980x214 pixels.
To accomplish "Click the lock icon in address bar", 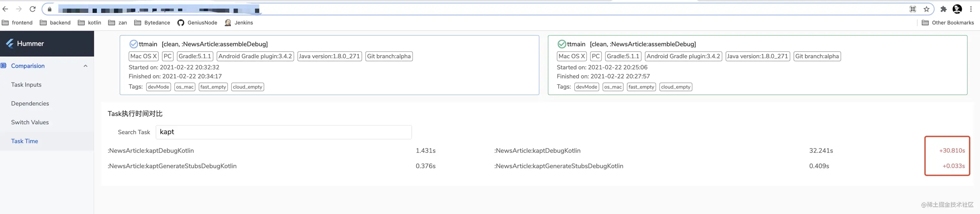I will coord(49,9).
